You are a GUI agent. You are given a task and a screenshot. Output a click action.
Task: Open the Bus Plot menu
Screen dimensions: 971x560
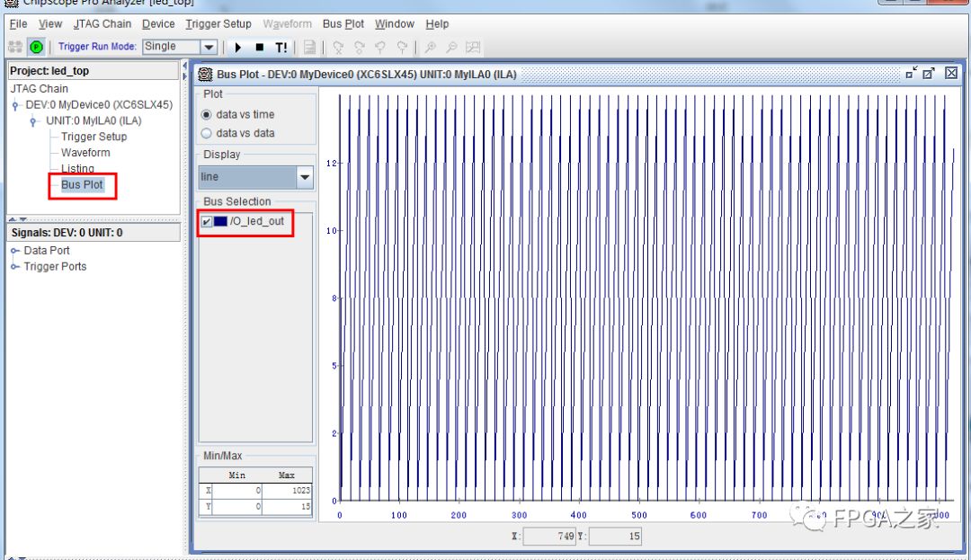(343, 24)
